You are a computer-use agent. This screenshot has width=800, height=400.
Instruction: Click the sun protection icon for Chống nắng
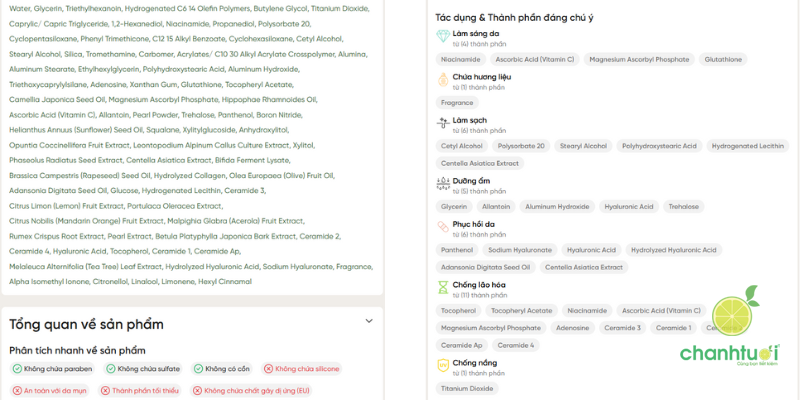[x=443, y=366]
